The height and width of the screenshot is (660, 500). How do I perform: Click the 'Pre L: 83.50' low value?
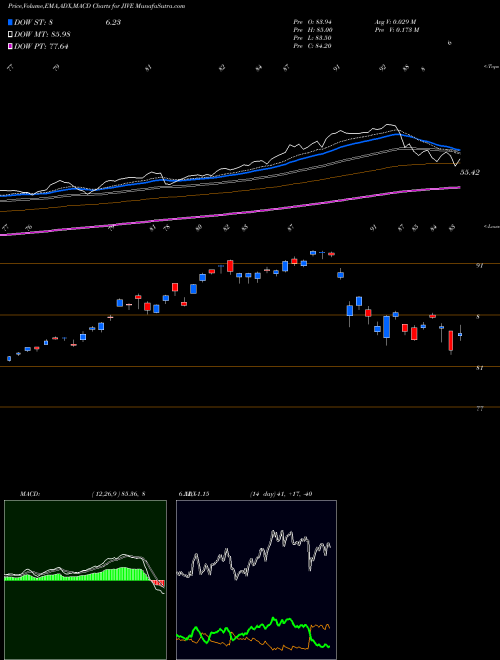pyautogui.click(x=313, y=38)
